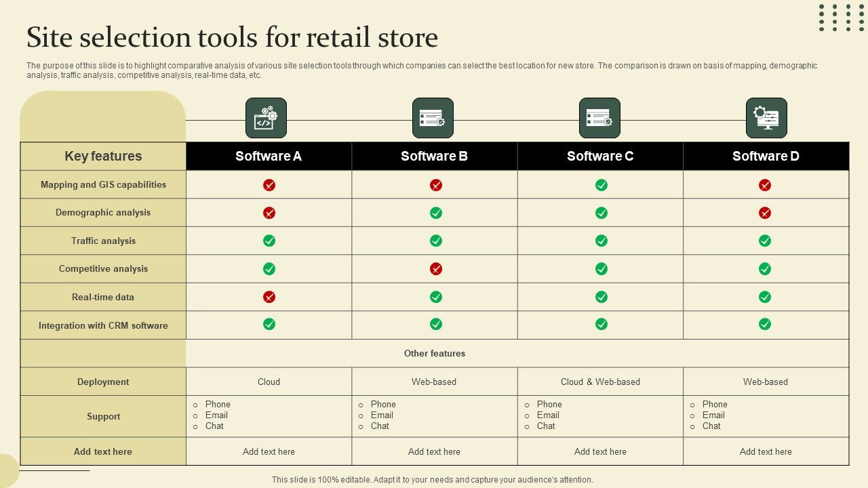The height and width of the screenshot is (488, 868).
Task: Select Demographic analysis row label
Action: coord(103,212)
